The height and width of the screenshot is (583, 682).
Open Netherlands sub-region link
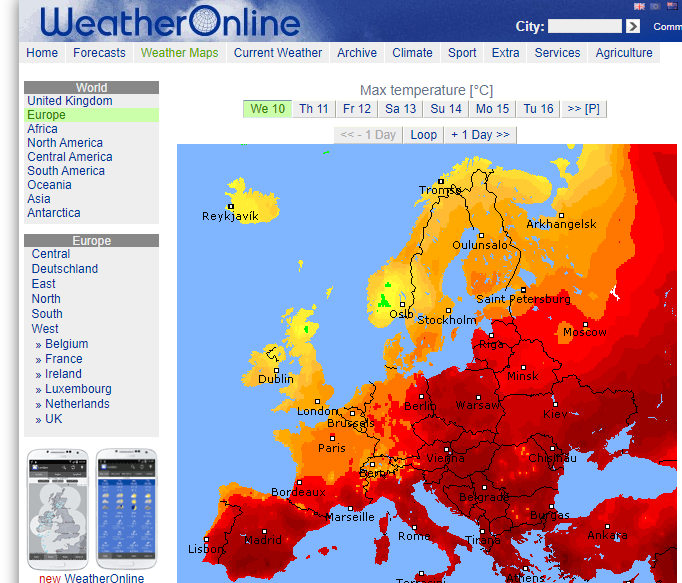pos(77,404)
